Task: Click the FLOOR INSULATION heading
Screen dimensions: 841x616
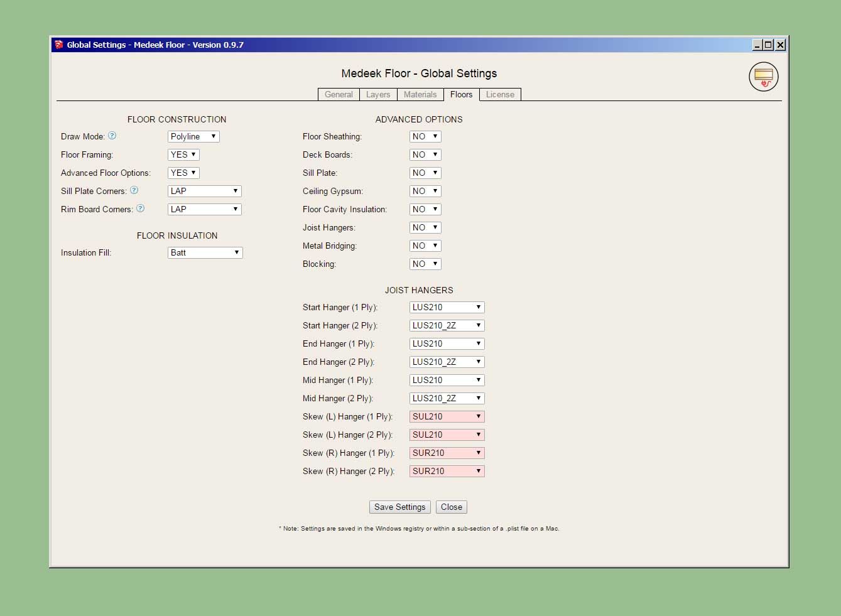Action: click(177, 235)
